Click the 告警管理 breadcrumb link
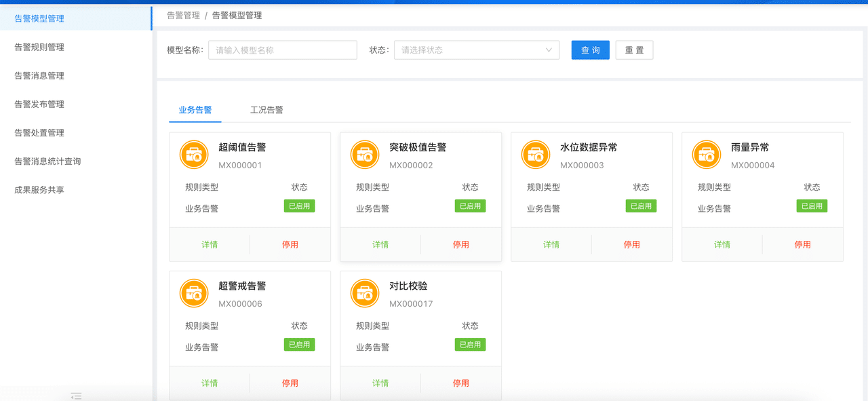The width and height of the screenshot is (868, 401). pyautogui.click(x=183, y=15)
